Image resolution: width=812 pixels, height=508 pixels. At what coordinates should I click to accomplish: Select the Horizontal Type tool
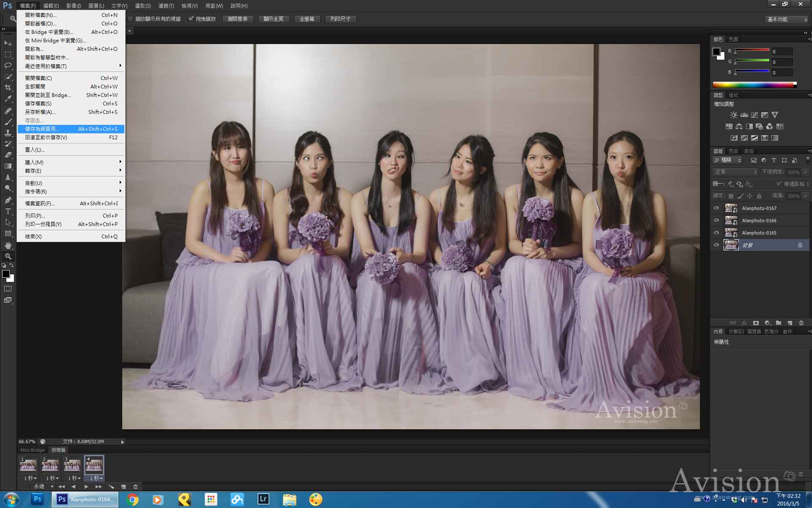[x=8, y=211]
